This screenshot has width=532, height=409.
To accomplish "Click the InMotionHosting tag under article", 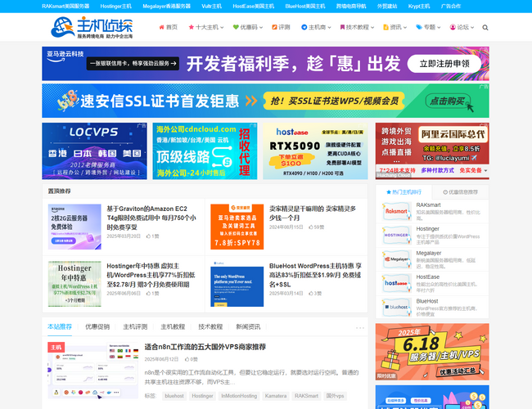I will (238, 396).
